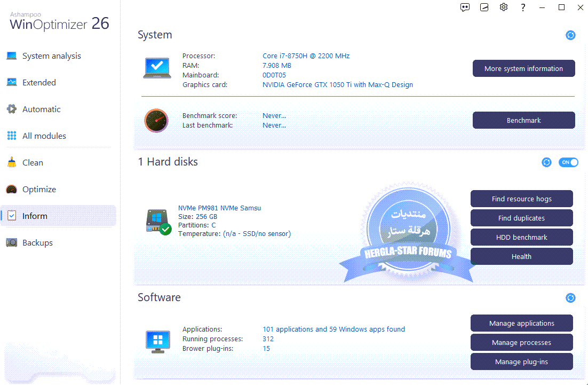The height and width of the screenshot is (385, 588).
Task: Click the Extended monitor icon in sidebar
Action: coord(12,82)
